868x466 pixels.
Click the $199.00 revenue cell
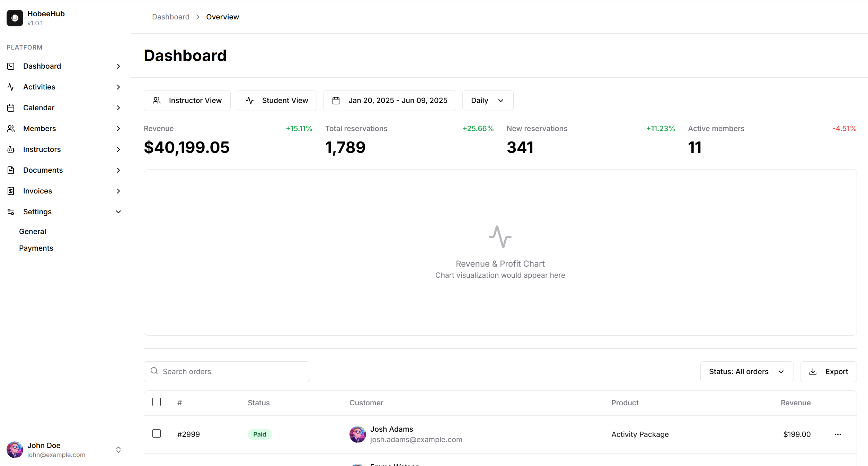(x=797, y=434)
